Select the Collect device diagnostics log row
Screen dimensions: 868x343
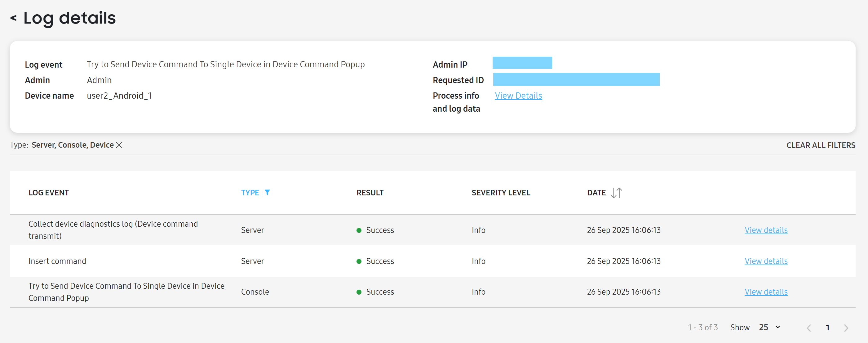click(113, 230)
